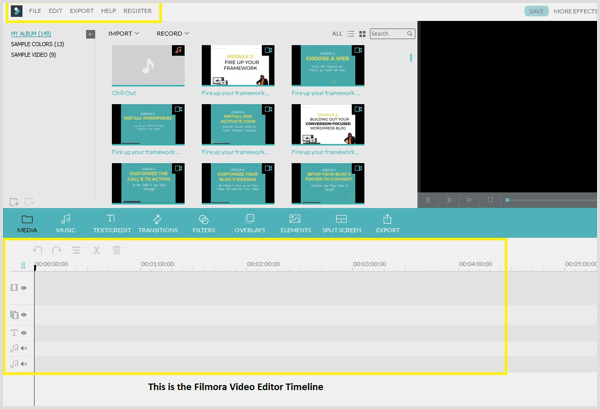The image size is (600, 409).
Task: Open the ELEMENTS tab
Action: coord(295,224)
